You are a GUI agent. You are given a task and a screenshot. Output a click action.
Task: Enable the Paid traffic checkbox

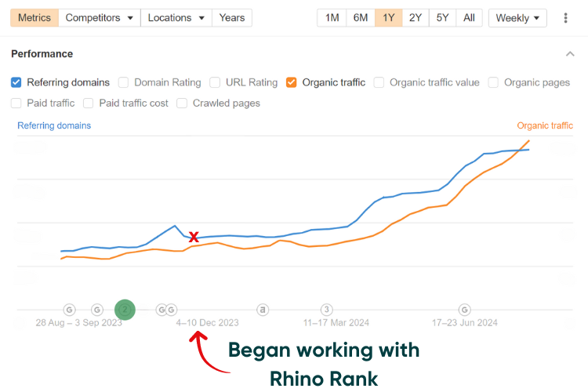[16, 103]
